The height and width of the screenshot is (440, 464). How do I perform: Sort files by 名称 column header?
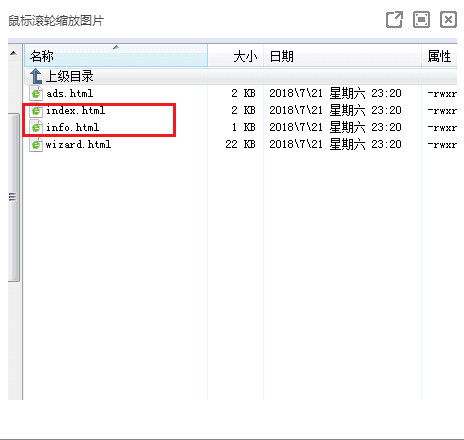116,55
